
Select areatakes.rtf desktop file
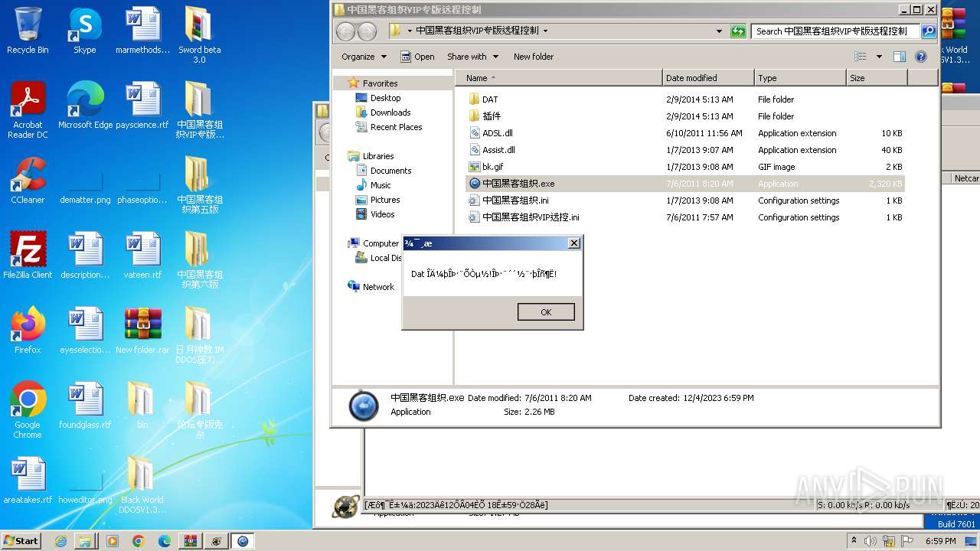click(28, 481)
